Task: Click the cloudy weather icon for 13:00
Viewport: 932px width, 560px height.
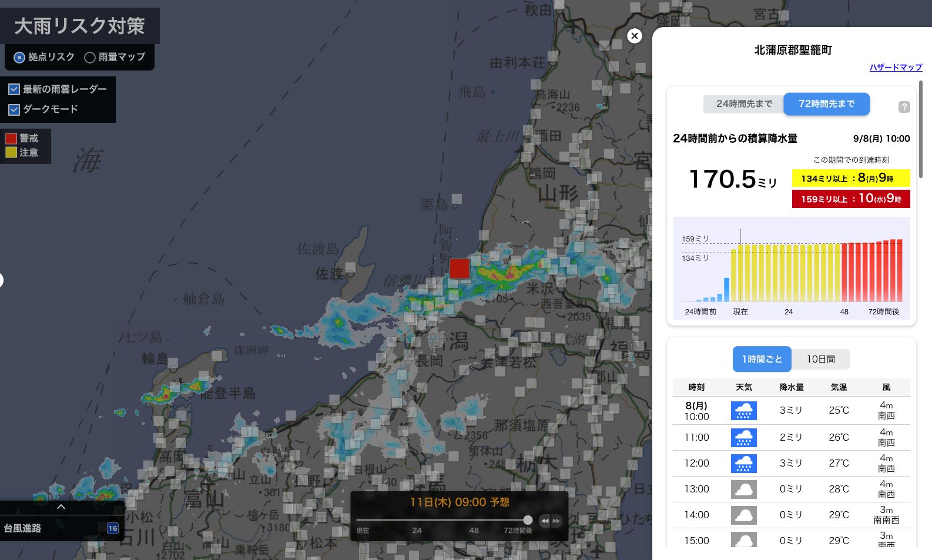Action: pyautogui.click(x=743, y=489)
